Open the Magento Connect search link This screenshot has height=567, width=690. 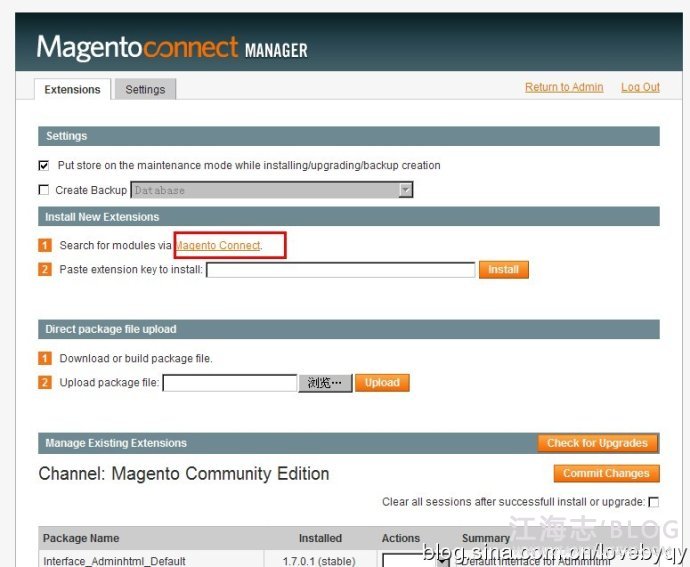click(x=219, y=246)
